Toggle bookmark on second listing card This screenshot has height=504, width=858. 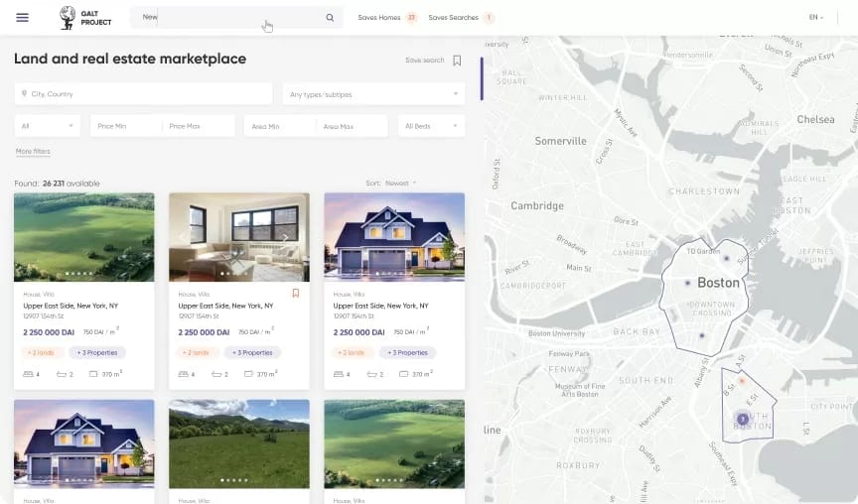click(x=296, y=294)
